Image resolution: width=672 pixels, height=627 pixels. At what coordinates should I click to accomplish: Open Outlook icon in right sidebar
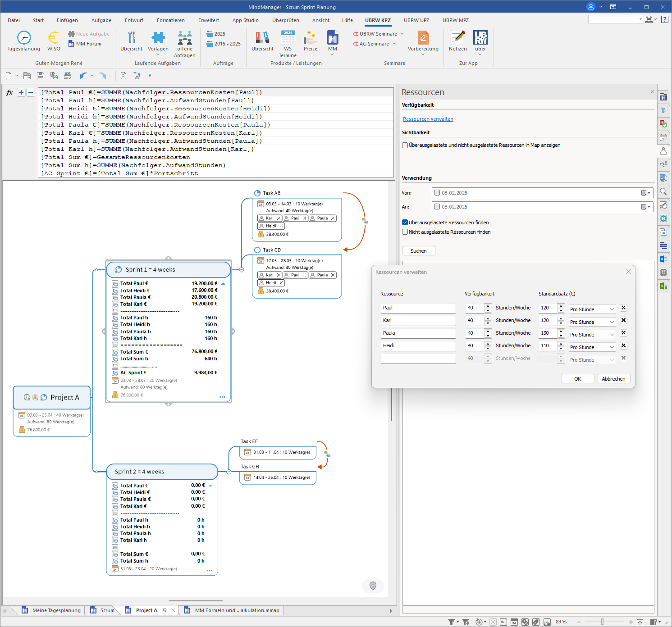tap(663, 259)
